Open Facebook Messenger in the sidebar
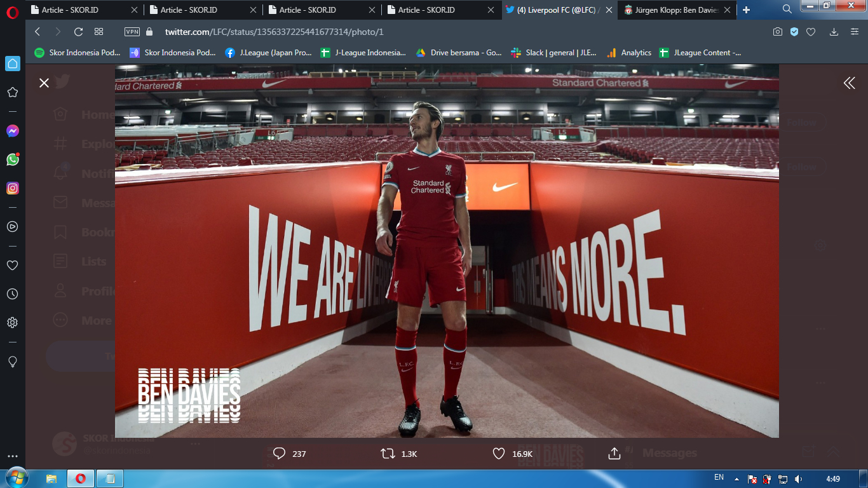868x488 pixels. pyautogui.click(x=12, y=131)
